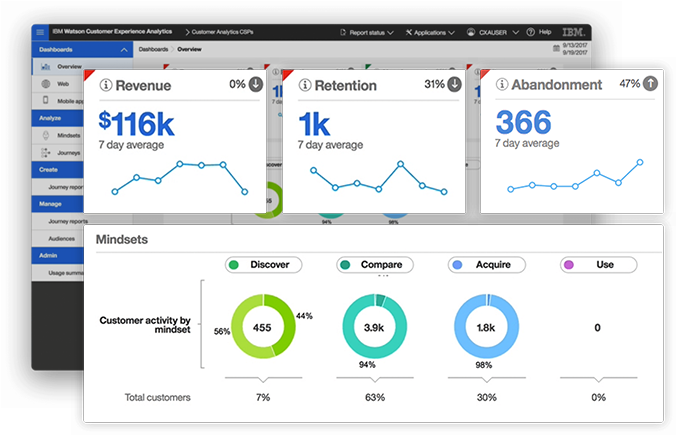Click the Report status page icon
Image resolution: width=676 pixels, height=435 pixels.
tap(343, 32)
